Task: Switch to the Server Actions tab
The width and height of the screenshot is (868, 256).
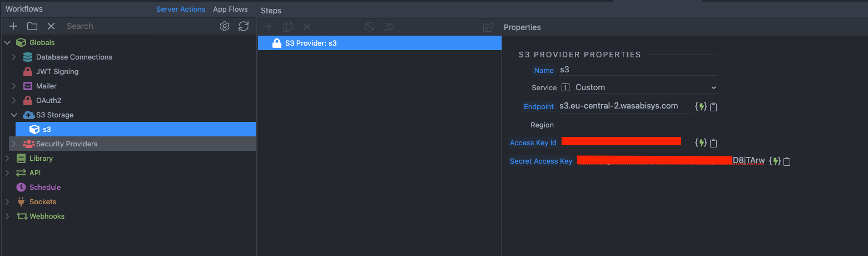Action: click(181, 9)
